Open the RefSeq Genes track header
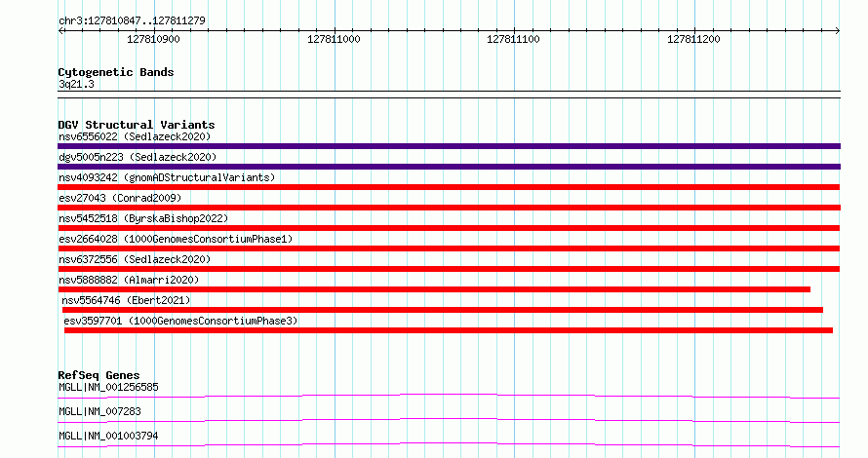 pyautogui.click(x=99, y=375)
